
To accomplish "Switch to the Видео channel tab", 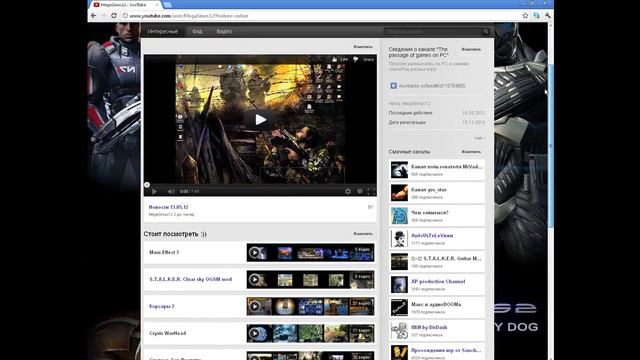I will [x=224, y=31].
